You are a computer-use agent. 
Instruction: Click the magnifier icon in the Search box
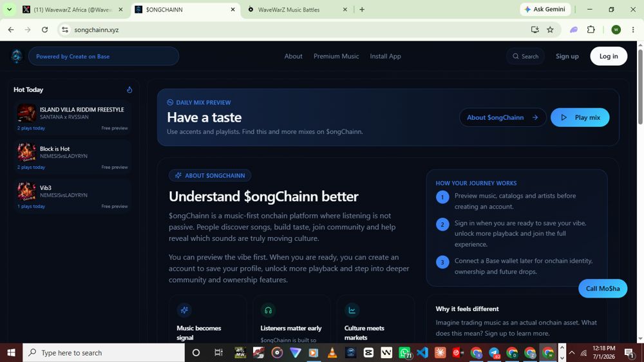(515, 56)
